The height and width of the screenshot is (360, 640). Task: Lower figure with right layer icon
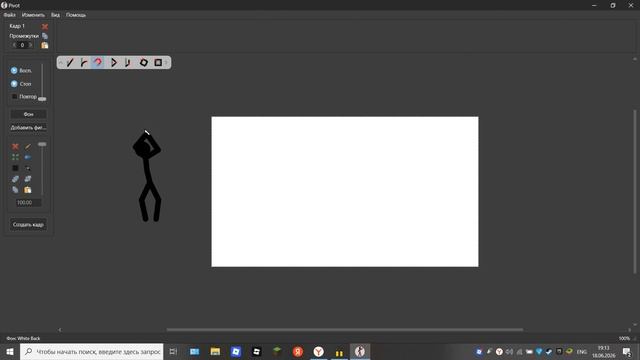coord(28,179)
